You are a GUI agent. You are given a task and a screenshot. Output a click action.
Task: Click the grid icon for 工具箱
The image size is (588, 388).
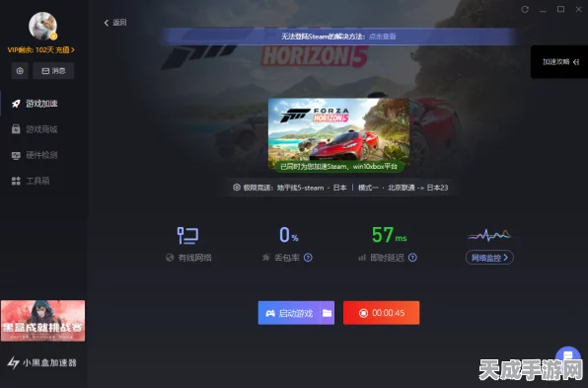coord(16,181)
